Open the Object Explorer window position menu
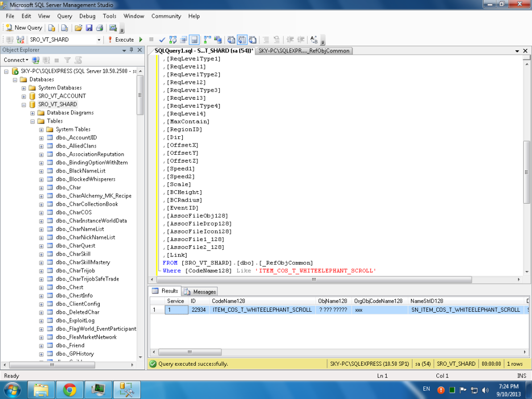The width and height of the screenshot is (532, 399). pos(124,50)
